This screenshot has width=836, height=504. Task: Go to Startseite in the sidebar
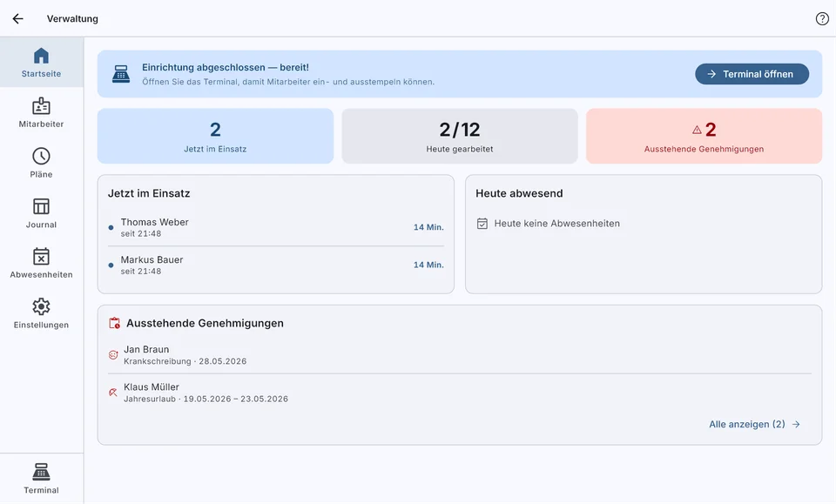coord(41,63)
